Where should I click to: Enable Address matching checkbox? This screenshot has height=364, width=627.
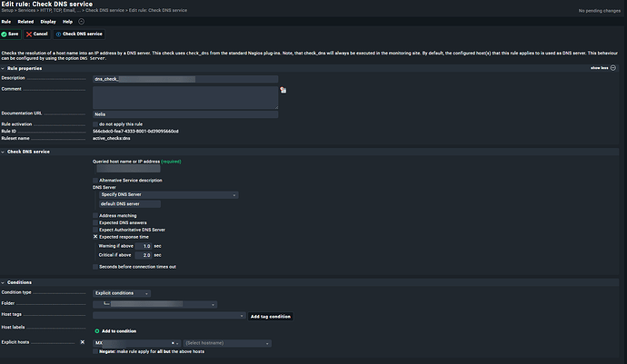pos(95,215)
